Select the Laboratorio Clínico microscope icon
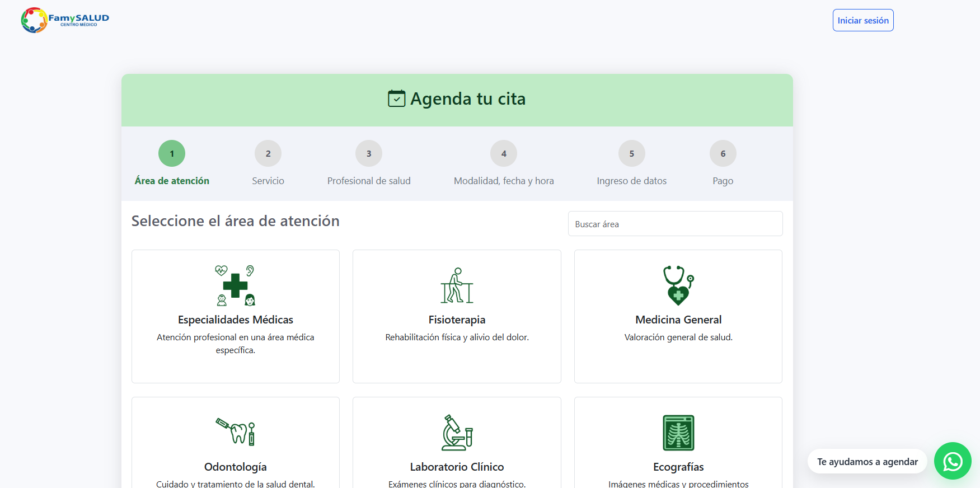Image resolution: width=980 pixels, height=488 pixels. click(457, 433)
